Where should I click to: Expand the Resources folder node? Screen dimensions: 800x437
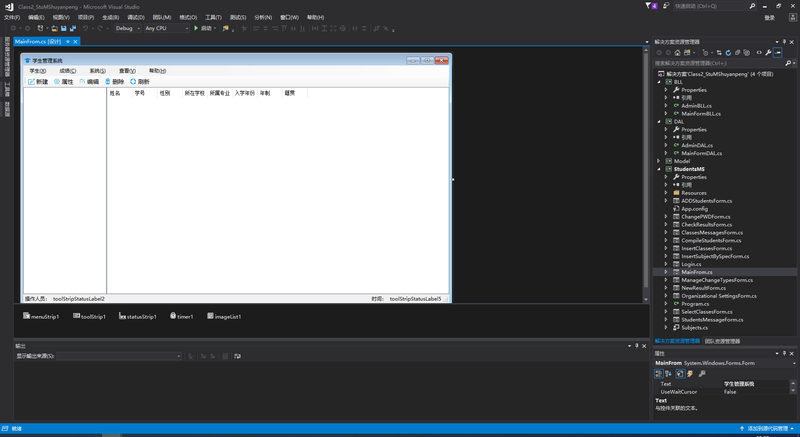coord(666,193)
